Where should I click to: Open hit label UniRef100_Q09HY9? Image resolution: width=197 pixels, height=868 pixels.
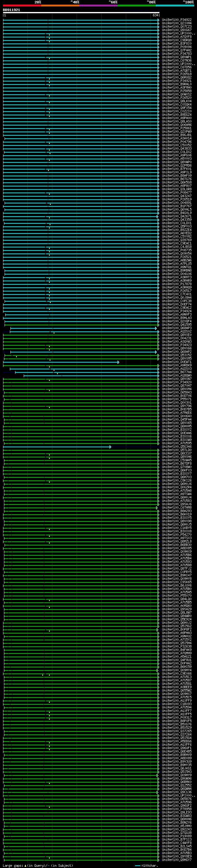point(177,775)
